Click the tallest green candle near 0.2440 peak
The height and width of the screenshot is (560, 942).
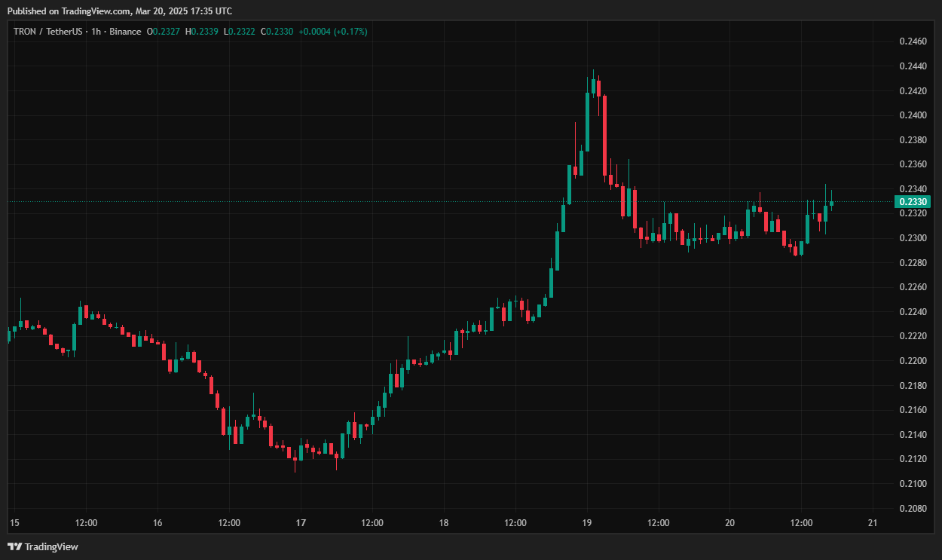click(587, 121)
